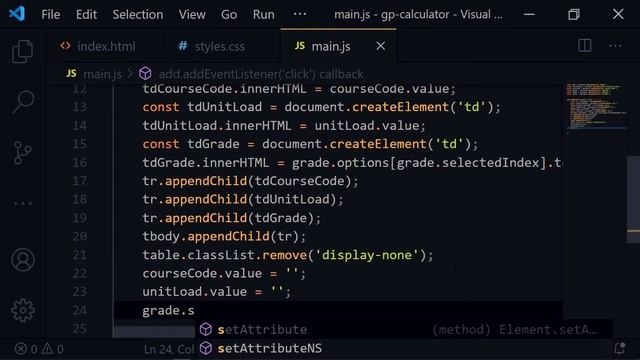Click 'tr.appendChild(tdCourseCode);' on line 17
The image size is (640, 360).
tap(250, 181)
